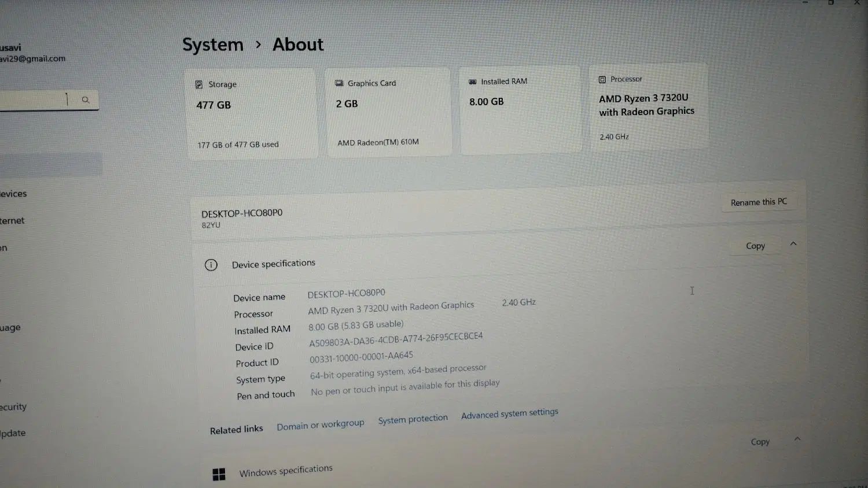Click the No pen or touch input value
The width and height of the screenshot is (868, 488).
point(405,387)
